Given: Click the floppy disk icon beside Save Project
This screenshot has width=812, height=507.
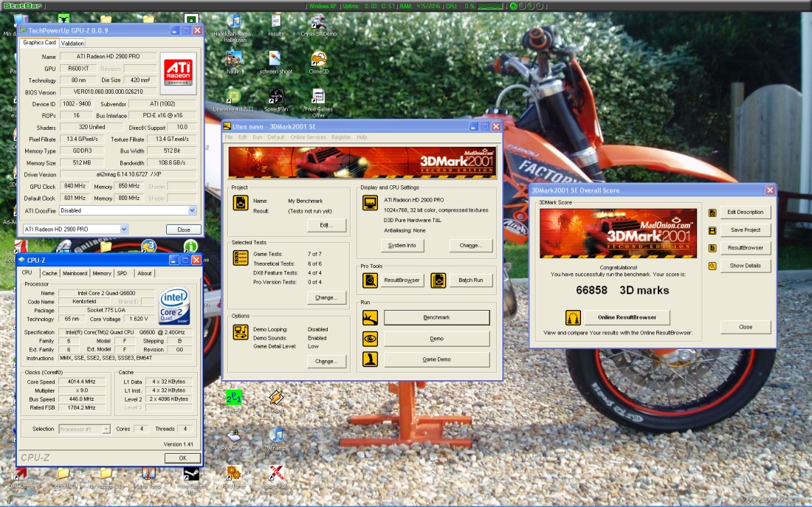Looking at the screenshot, I should click(x=712, y=230).
